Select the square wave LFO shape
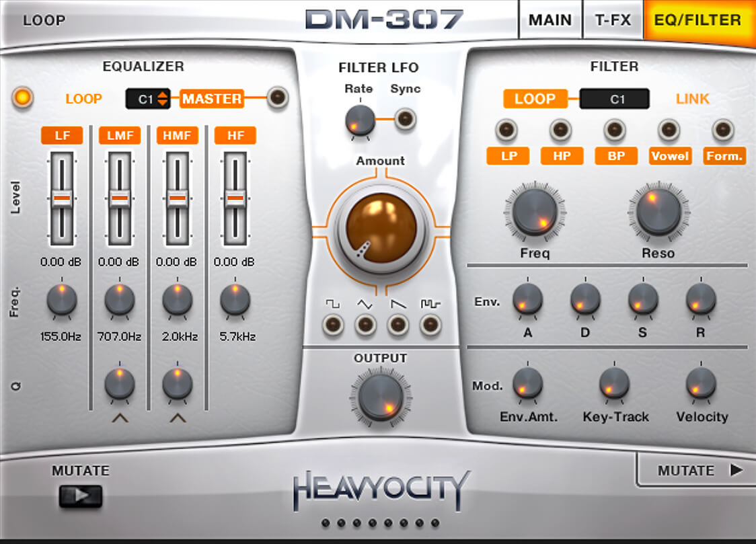 tap(333, 325)
